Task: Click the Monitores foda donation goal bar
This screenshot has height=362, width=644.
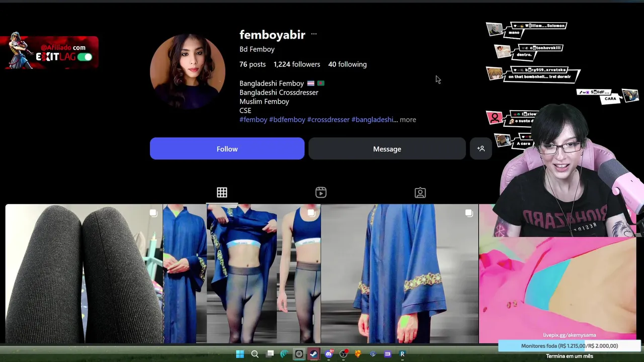Action: (570, 346)
